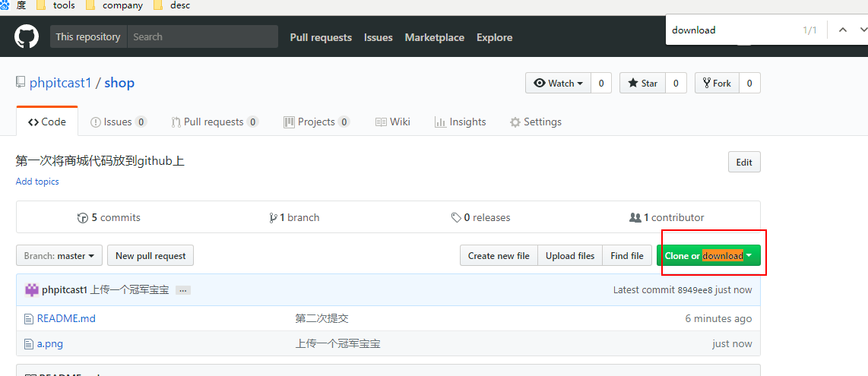Go to previous find-in-page match arrow
Viewport: 868px width, 376px height.
[x=842, y=30]
